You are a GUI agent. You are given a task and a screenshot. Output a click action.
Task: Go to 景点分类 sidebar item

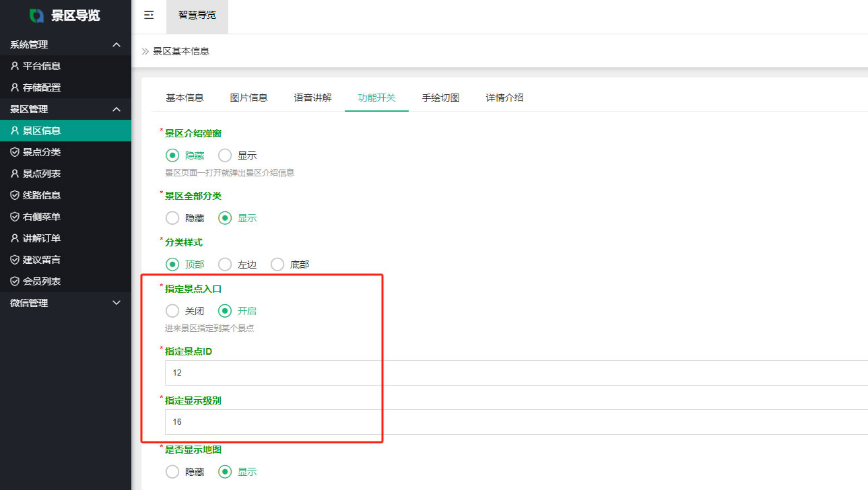41,152
